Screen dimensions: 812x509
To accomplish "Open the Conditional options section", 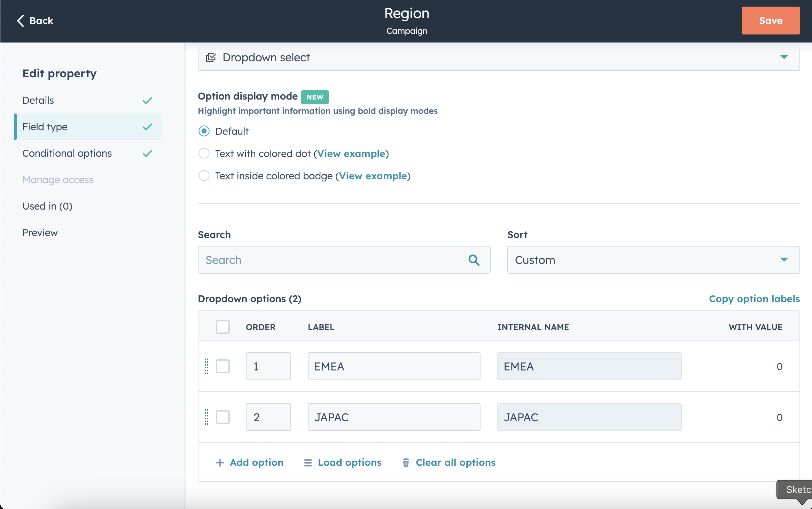I will 67,153.
